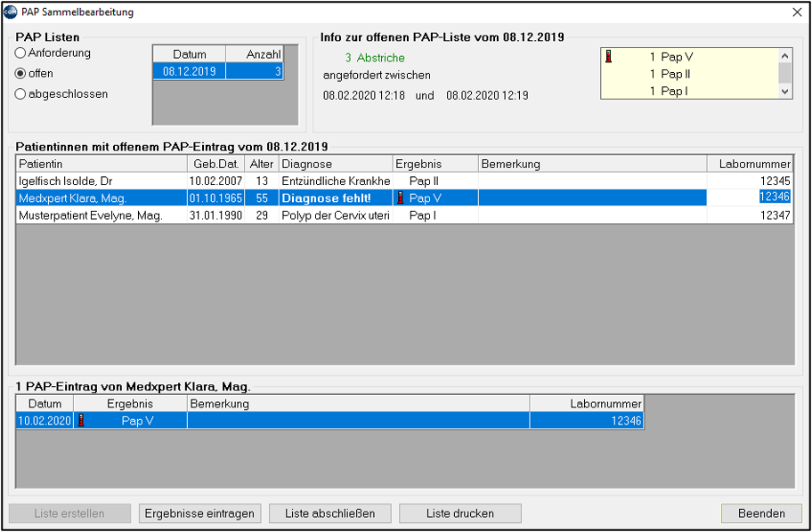Click Pap I result of Musterpatient Evelyne
The width and height of the screenshot is (812, 532).
click(435, 215)
